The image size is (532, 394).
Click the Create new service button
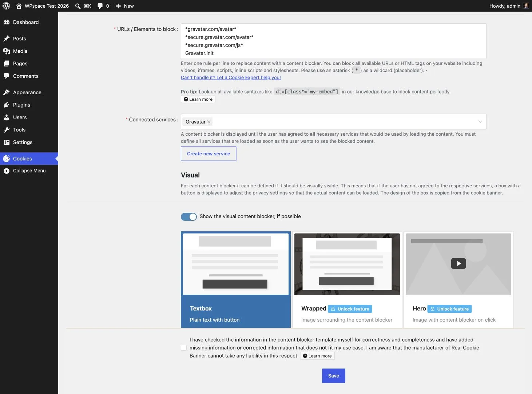coord(209,154)
